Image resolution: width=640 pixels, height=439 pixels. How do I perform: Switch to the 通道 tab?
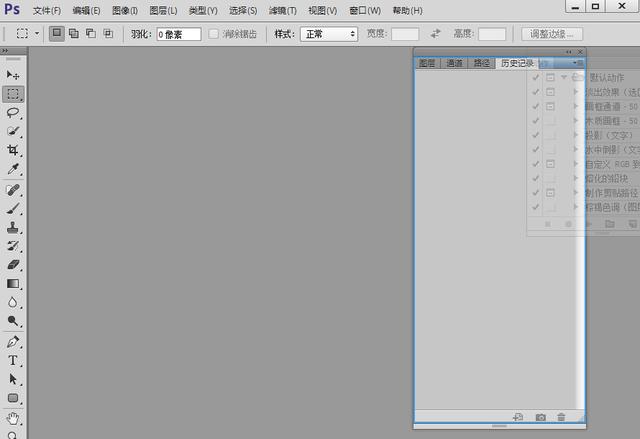[454, 63]
